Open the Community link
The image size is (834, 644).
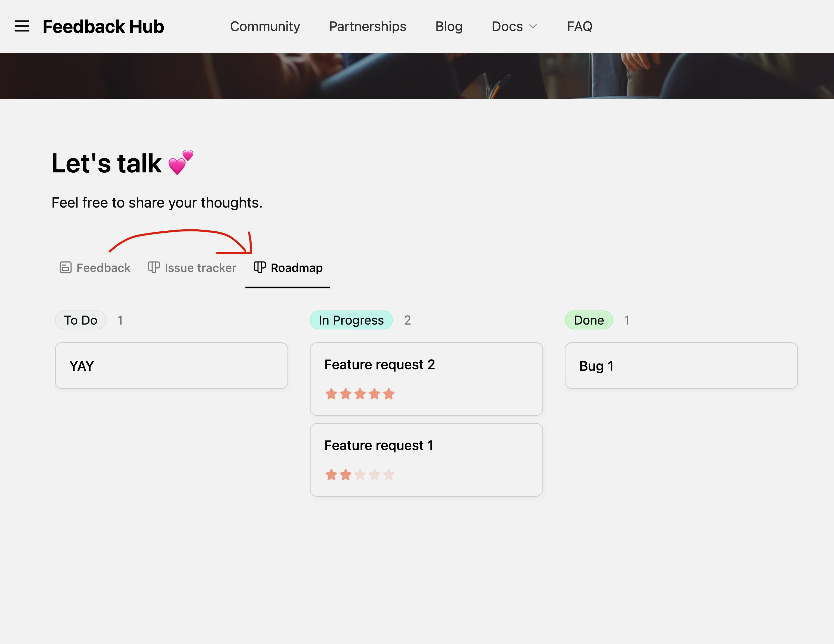point(265,26)
